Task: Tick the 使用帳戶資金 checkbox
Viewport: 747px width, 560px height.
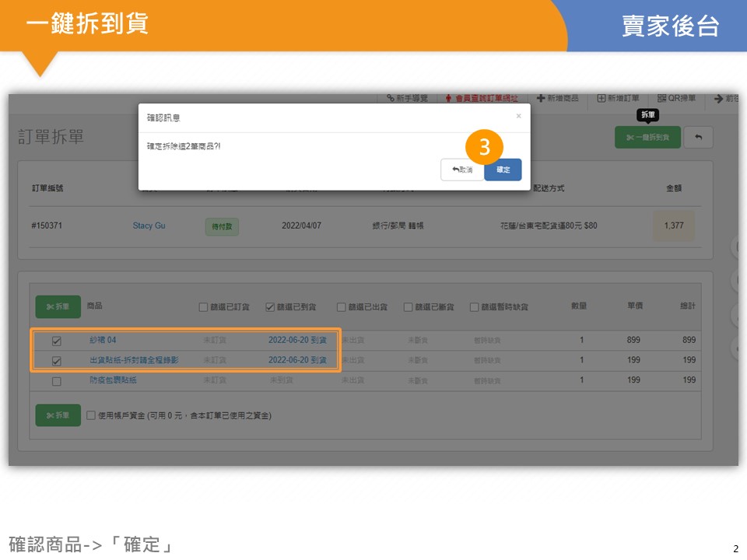Action: click(x=91, y=415)
